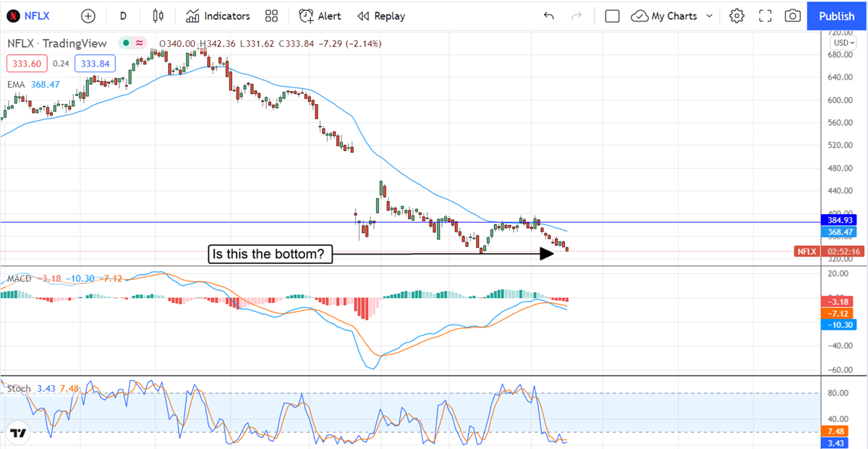The width and height of the screenshot is (868, 449).
Task: Enter fullscreen mode
Action: 765,16
